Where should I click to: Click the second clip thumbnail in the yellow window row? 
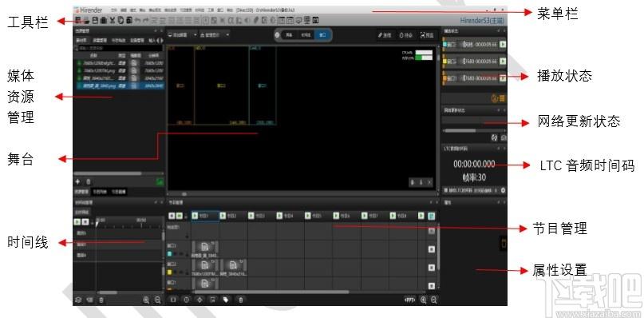(234, 266)
